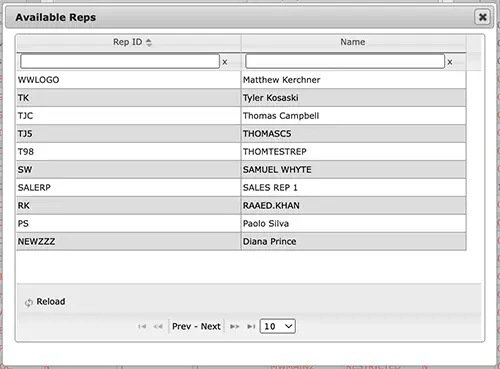Select the WWLOGO rep ID cell

[x=128, y=80]
